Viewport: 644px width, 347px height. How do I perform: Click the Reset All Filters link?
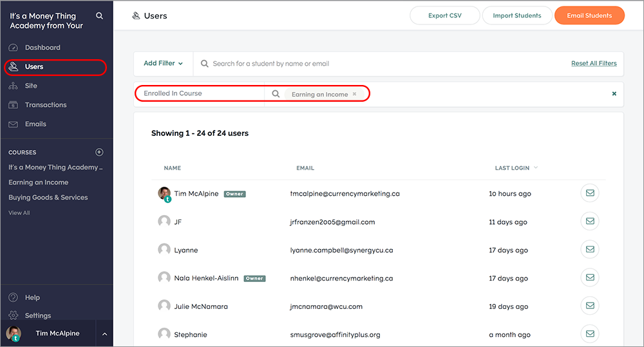point(594,63)
